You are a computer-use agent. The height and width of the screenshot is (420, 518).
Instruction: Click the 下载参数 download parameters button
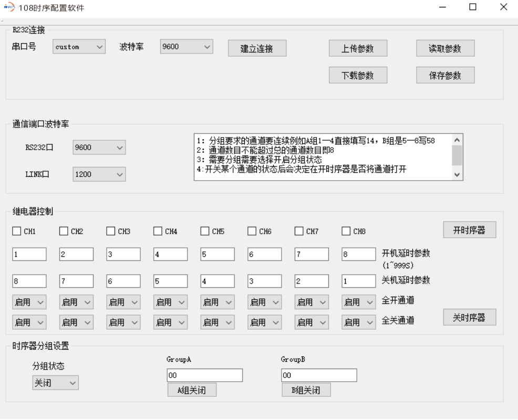coord(358,75)
